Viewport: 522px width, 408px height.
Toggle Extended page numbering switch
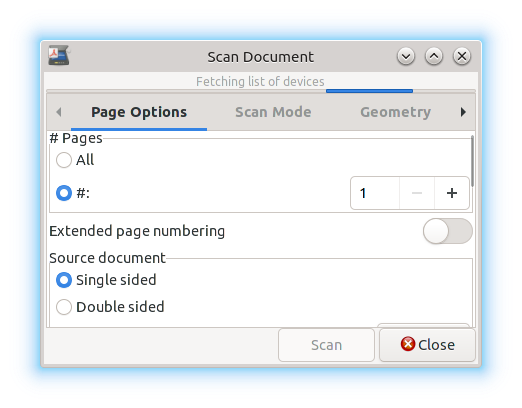(x=448, y=231)
